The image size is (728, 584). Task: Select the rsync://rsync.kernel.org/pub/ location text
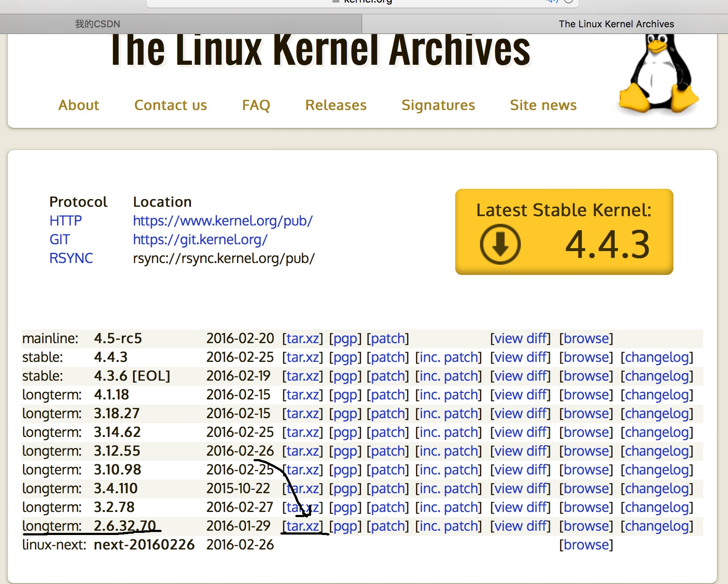coord(224,258)
